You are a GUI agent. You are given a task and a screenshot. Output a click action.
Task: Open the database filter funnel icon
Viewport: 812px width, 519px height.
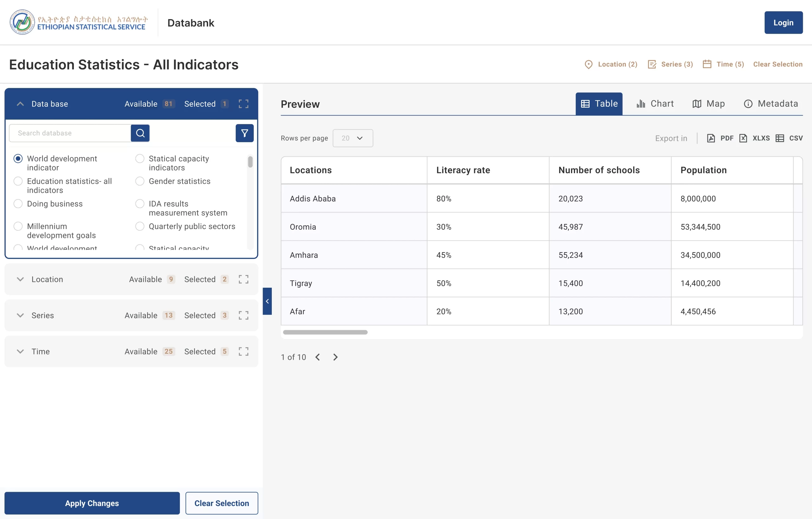(245, 133)
